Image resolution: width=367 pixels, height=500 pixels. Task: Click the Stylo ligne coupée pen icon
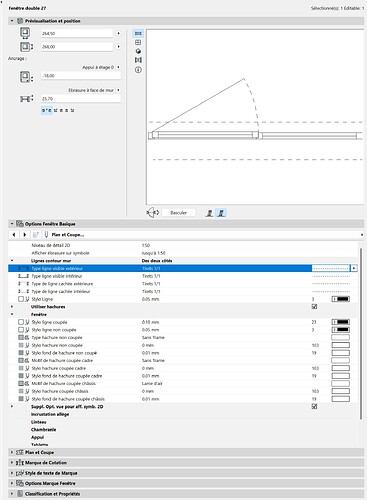pyautogui.click(x=27, y=322)
